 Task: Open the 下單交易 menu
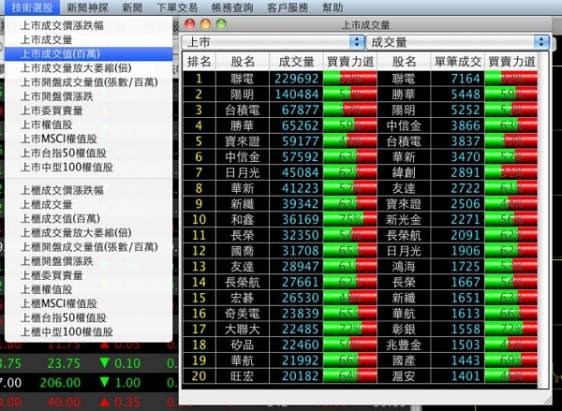[x=177, y=8]
